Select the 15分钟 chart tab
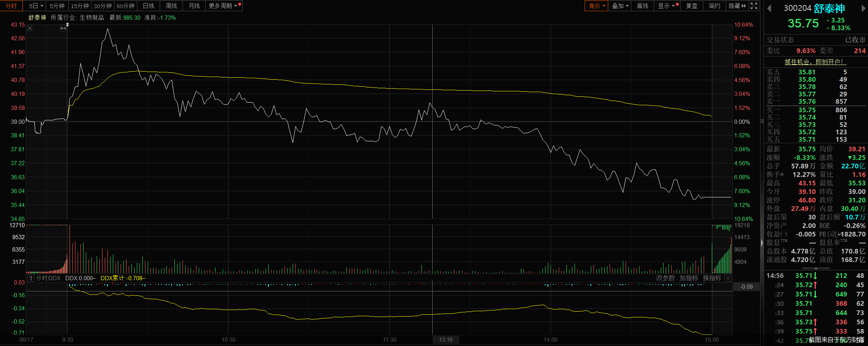This screenshot has height=346, width=868. click(x=80, y=6)
